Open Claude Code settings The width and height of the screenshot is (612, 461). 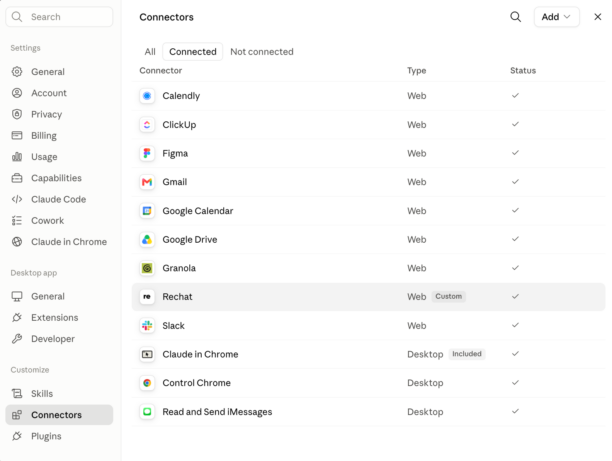(59, 199)
